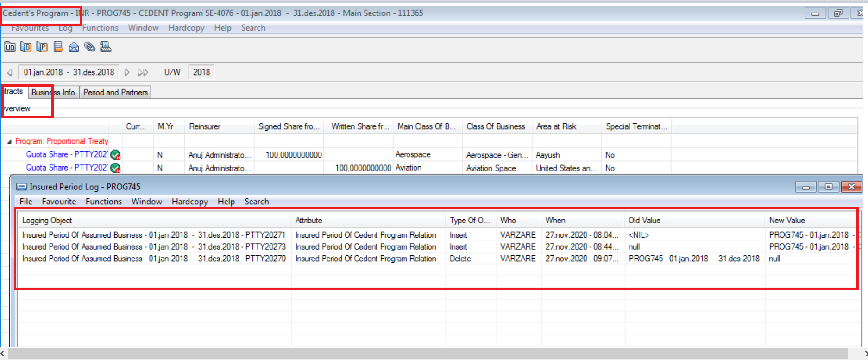Open the B book toolbar icon

pos(26,47)
